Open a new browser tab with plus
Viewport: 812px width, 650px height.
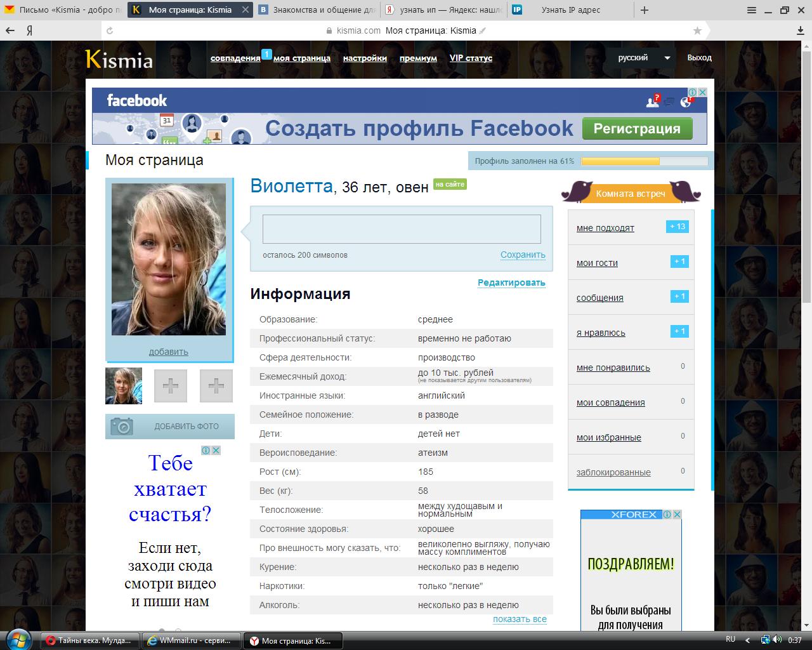coord(645,10)
